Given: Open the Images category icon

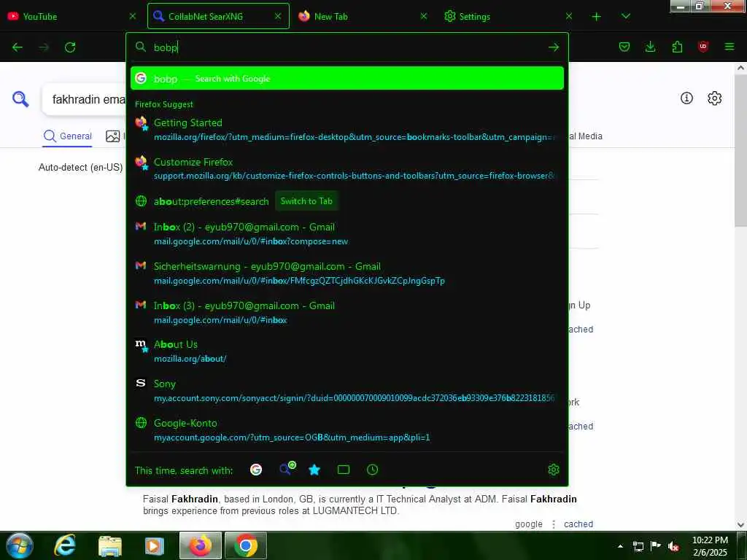Looking at the screenshot, I should [x=113, y=136].
